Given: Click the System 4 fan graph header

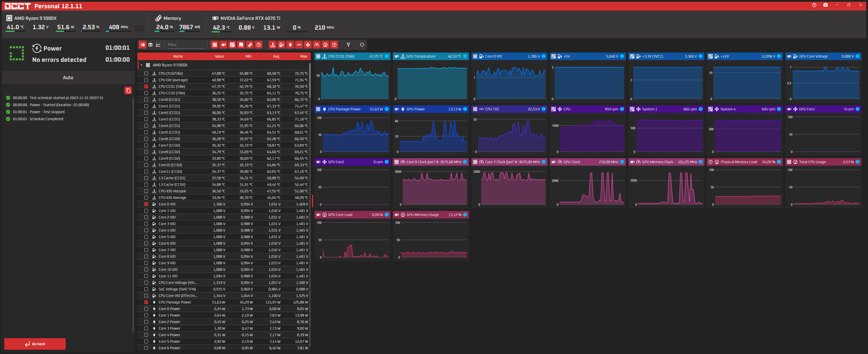Looking at the screenshot, I should [x=744, y=109].
